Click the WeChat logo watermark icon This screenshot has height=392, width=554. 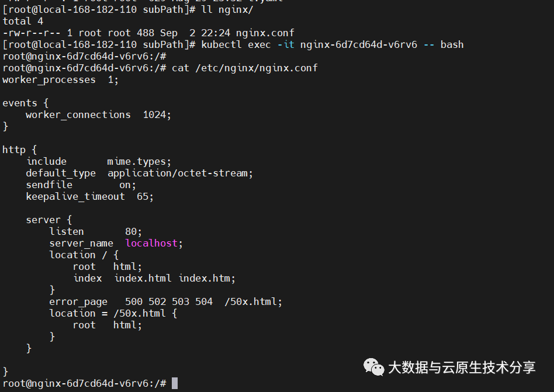coord(373,367)
